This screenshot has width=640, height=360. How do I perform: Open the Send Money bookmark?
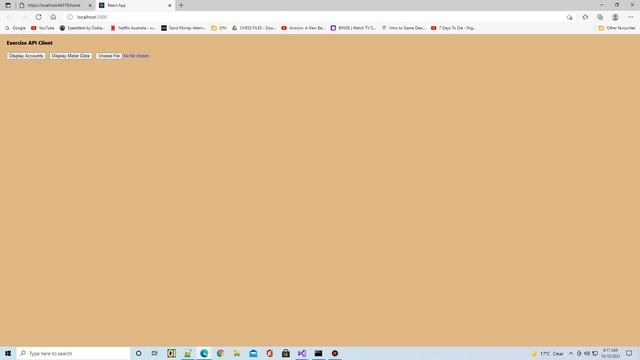coord(183,28)
